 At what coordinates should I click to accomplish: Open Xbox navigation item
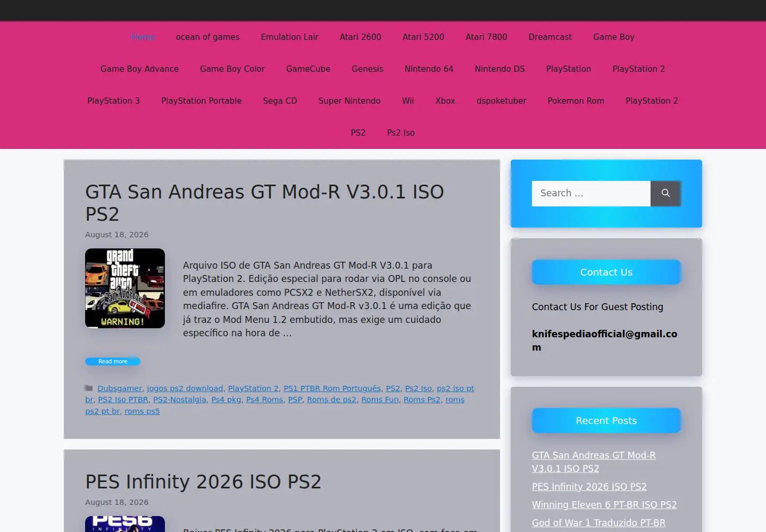[445, 101]
